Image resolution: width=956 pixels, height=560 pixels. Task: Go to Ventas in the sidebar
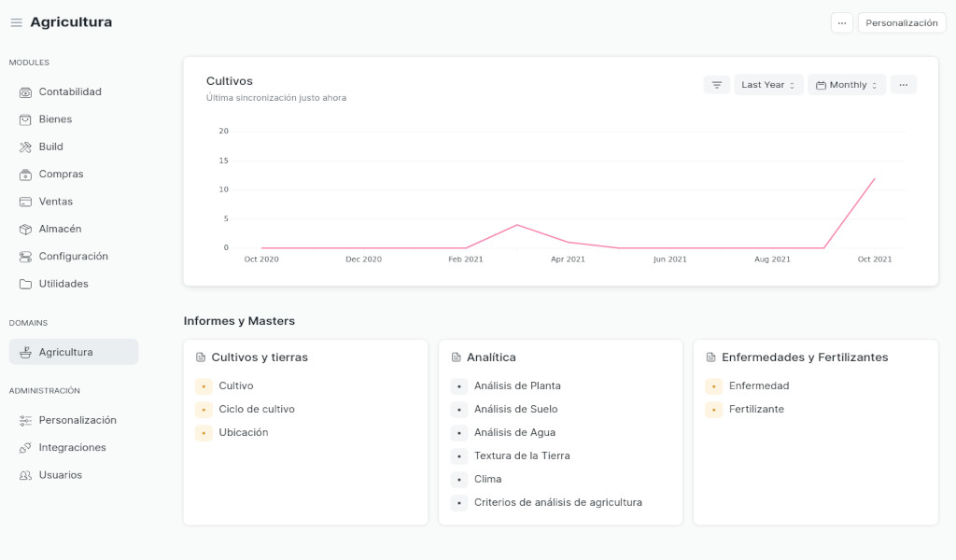pos(55,202)
